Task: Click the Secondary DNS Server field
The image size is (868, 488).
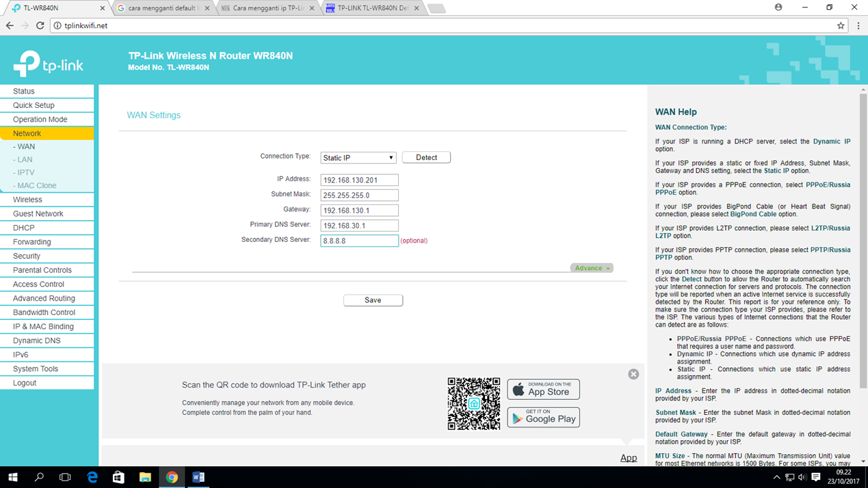Action: pos(359,241)
